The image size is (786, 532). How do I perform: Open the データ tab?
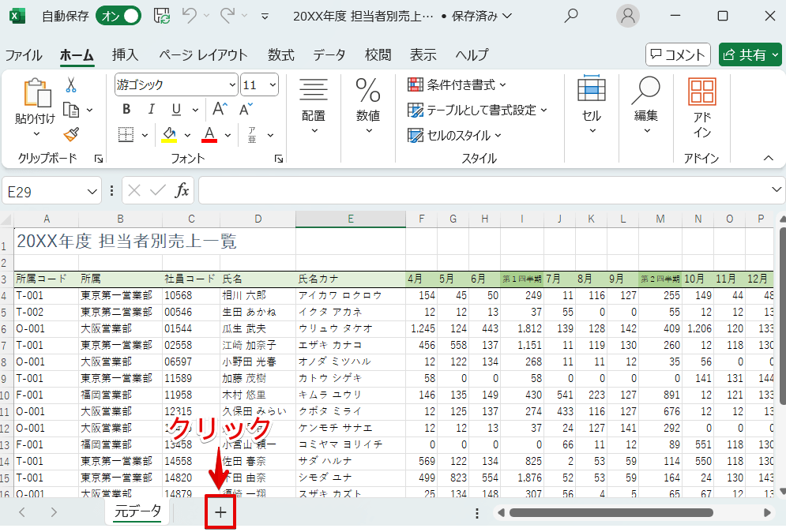[329, 54]
